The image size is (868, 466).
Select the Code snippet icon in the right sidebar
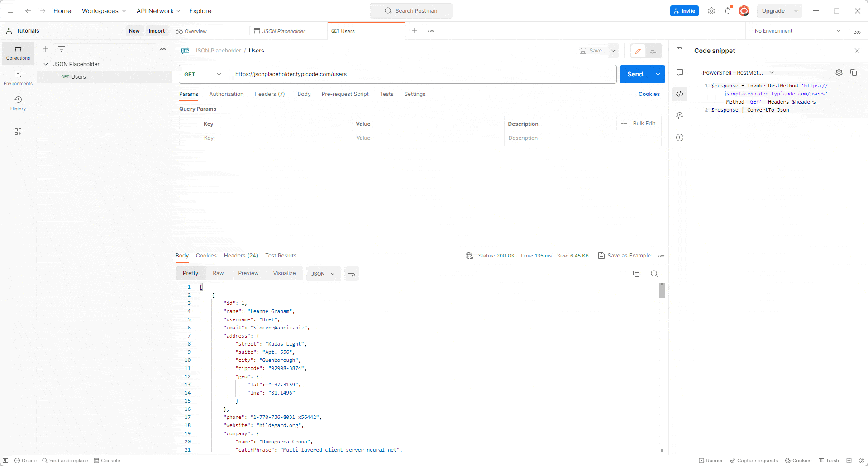pyautogui.click(x=680, y=94)
